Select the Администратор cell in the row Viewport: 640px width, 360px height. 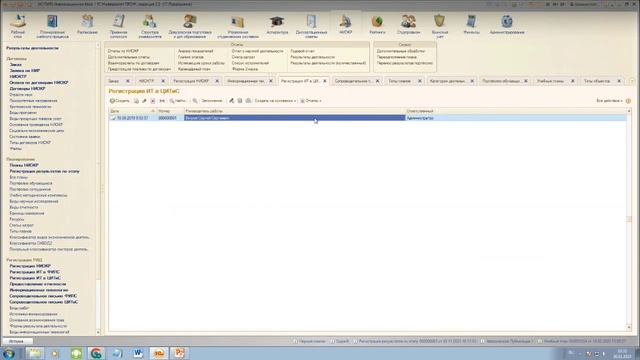pyautogui.click(x=516, y=118)
